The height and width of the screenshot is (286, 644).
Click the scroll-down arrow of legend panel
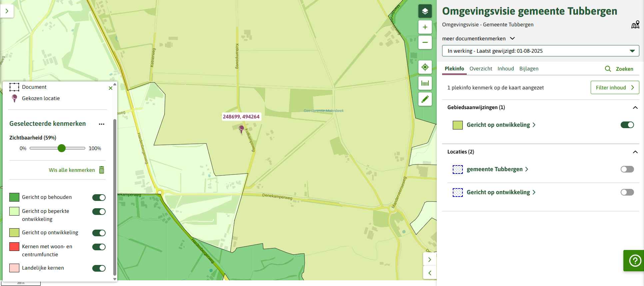click(115, 279)
